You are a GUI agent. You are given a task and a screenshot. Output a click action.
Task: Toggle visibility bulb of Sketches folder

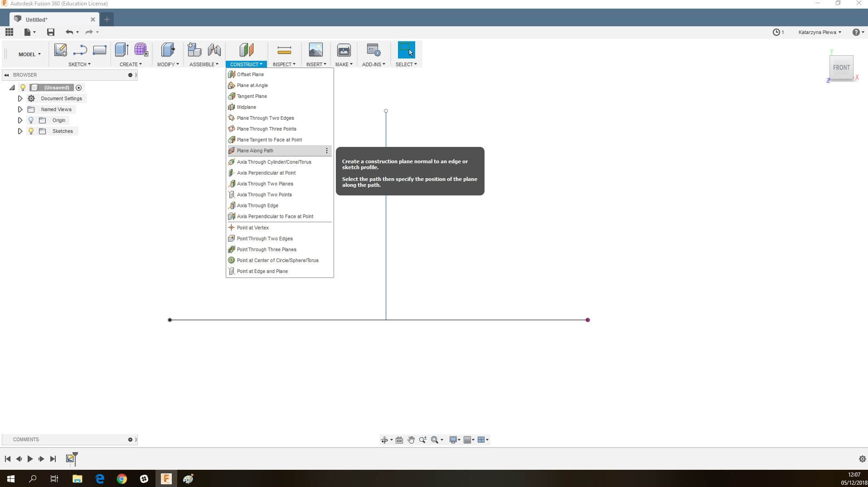[x=31, y=131]
